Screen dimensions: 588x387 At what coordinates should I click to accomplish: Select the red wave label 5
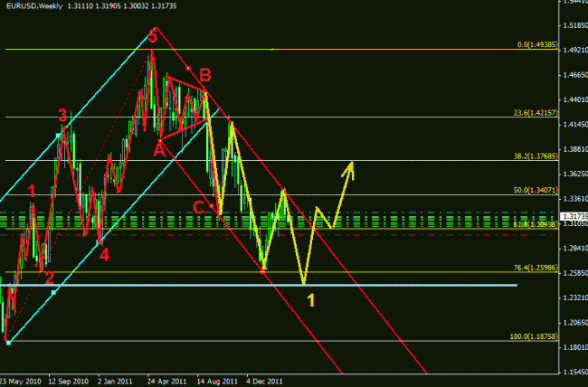point(152,37)
